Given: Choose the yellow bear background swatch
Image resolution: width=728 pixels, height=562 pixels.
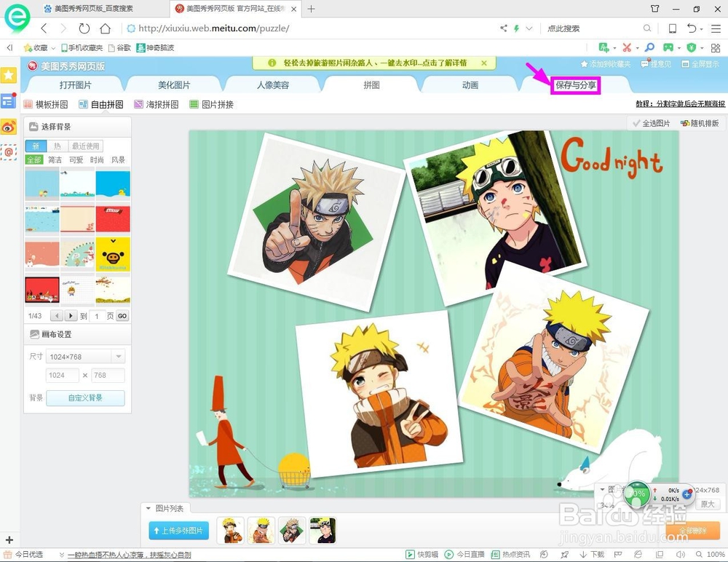Looking at the screenshot, I should pyautogui.click(x=113, y=254).
